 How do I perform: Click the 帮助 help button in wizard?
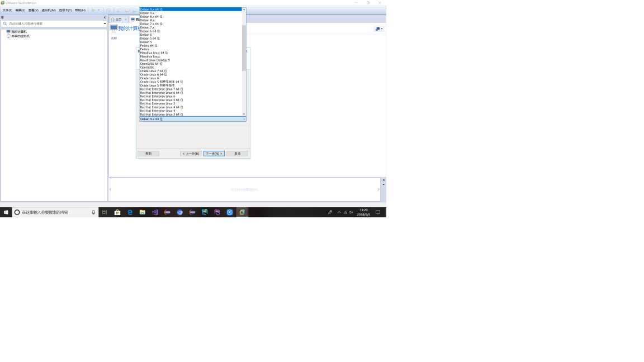(x=148, y=154)
